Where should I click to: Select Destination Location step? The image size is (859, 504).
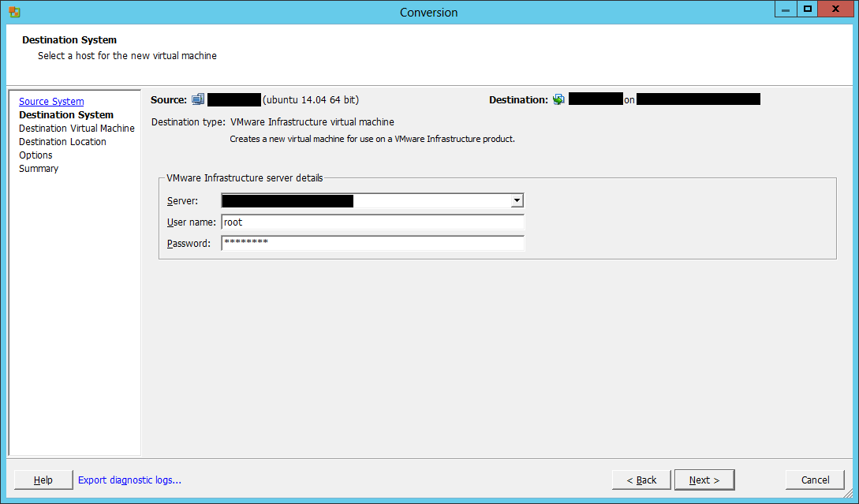click(62, 142)
